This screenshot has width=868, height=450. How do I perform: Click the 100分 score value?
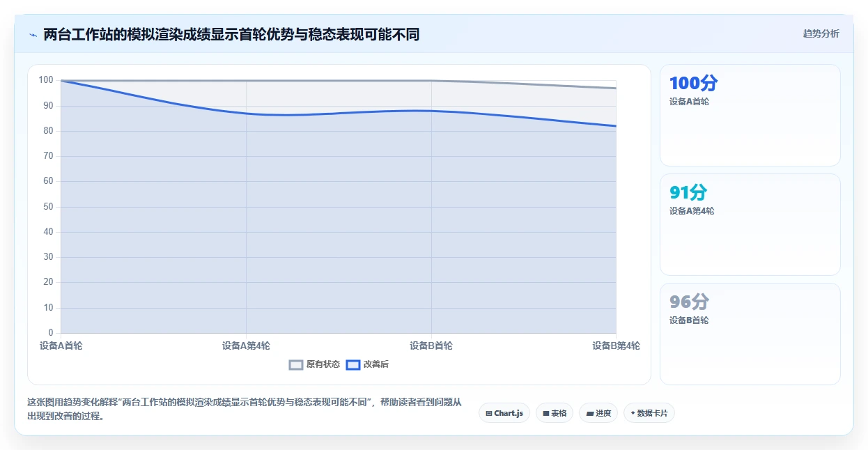pos(693,84)
